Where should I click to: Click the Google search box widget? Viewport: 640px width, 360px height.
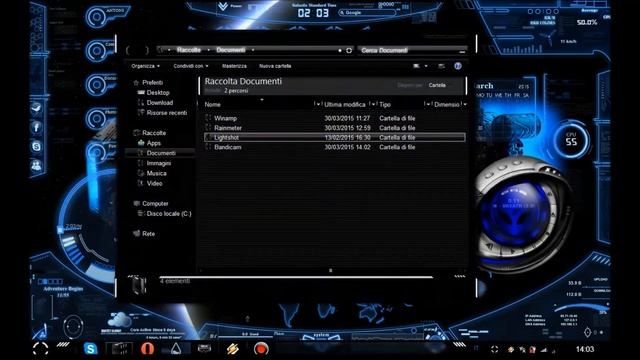point(367,13)
